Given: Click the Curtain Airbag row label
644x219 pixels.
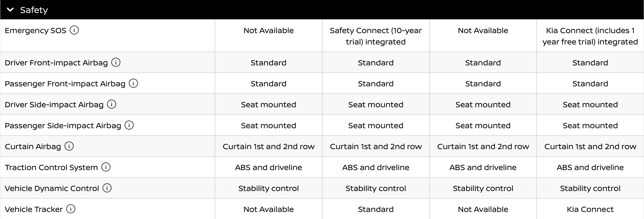Looking at the screenshot, I should coord(33,147).
